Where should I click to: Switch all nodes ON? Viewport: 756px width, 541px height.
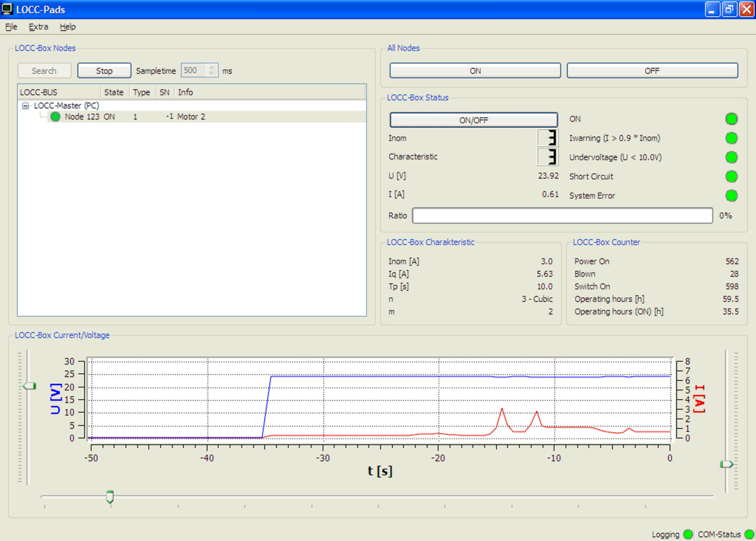pos(475,71)
